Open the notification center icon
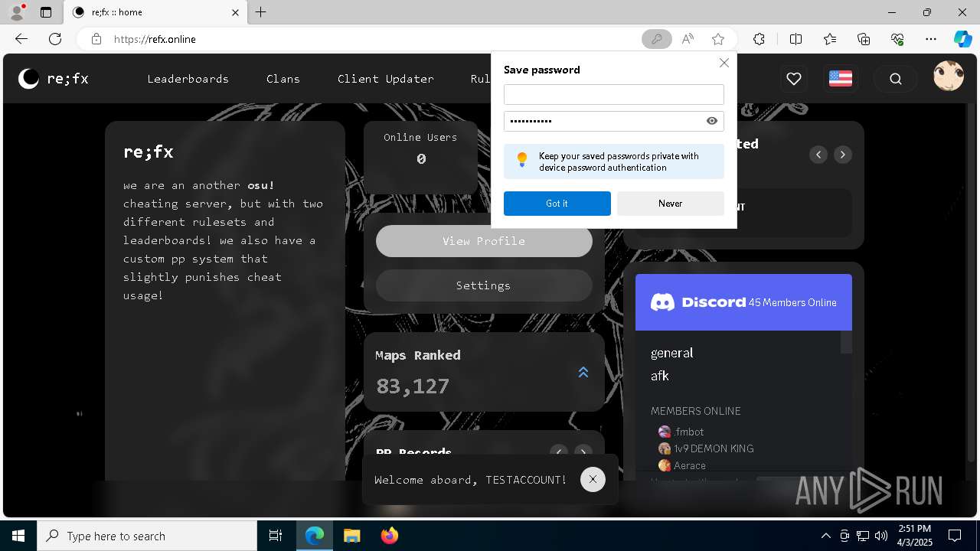Screen dimensions: 980x551 (955, 536)
